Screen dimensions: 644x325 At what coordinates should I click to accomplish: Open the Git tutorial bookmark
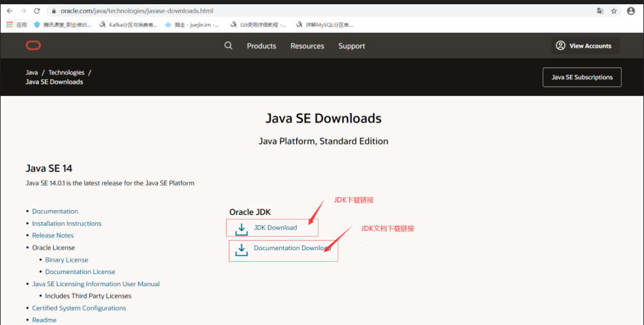(258, 25)
